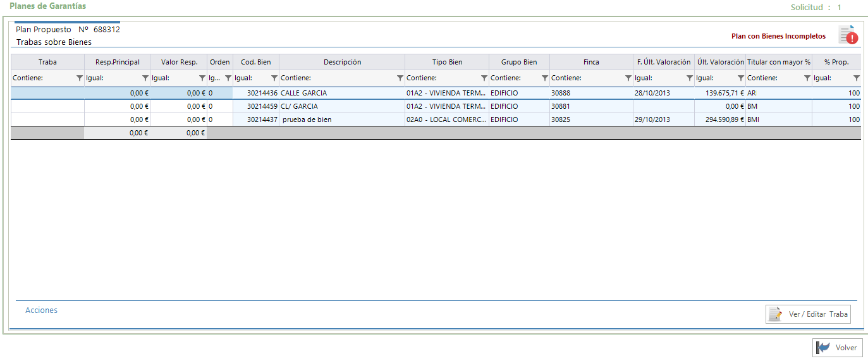Sort by Traba column header
Screen dimensions: 868x361
47,62
